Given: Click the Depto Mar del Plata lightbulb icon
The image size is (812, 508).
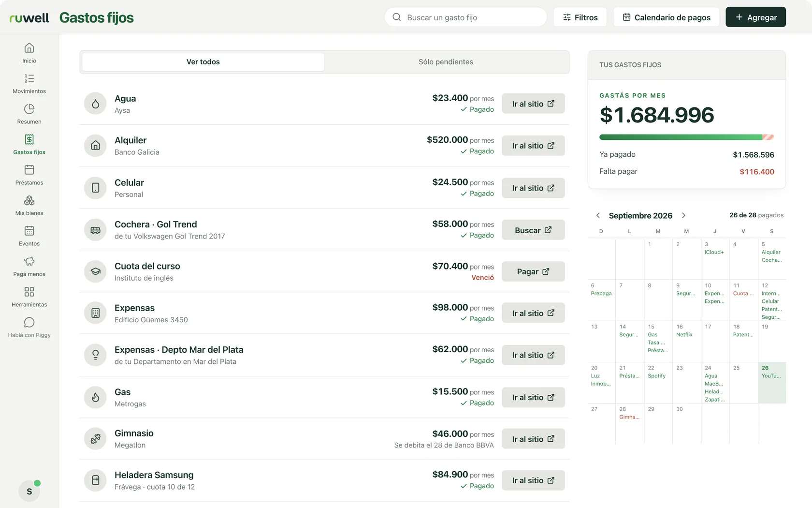Looking at the screenshot, I should tap(95, 355).
